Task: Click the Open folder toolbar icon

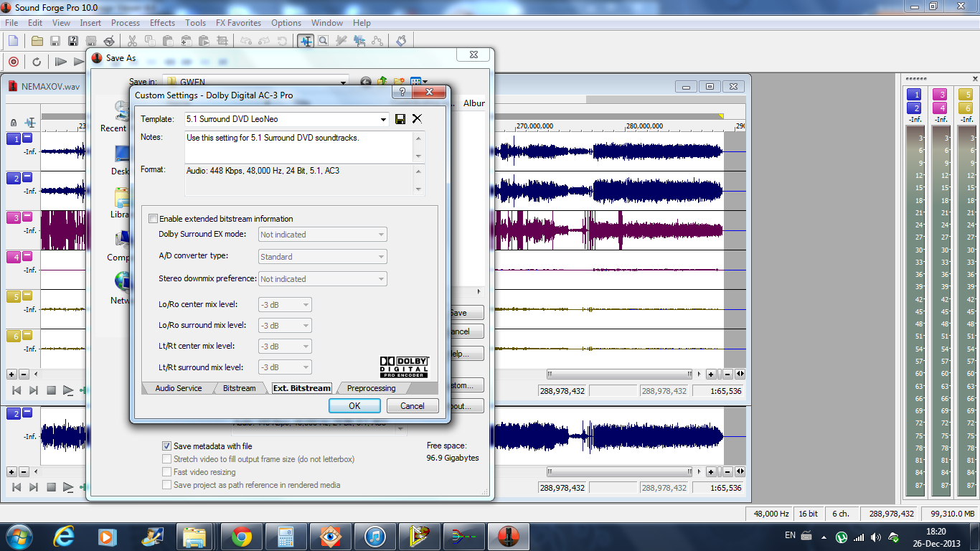Action: click(37, 41)
